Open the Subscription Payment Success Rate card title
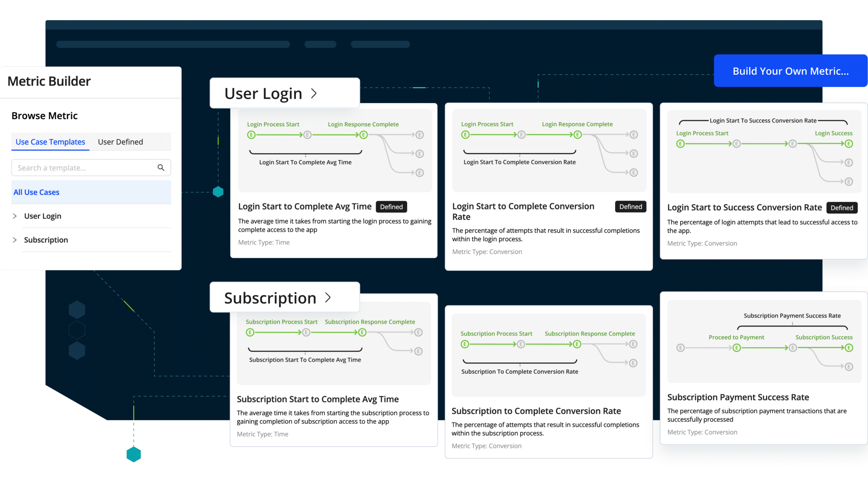This screenshot has height=483, width=868. 738,397
